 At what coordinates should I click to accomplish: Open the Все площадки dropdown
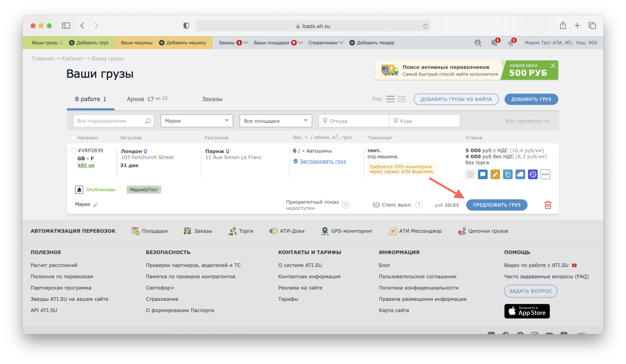276,121
